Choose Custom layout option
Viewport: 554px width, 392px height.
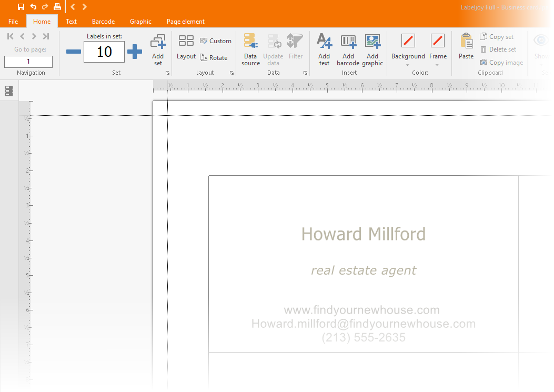coord(216,41)
